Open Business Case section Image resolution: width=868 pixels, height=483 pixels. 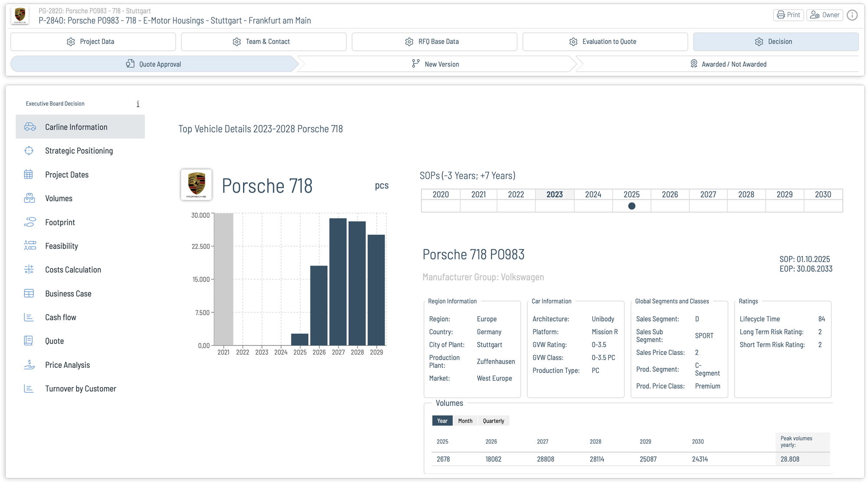pyautogui.click(x=80, y=294)
